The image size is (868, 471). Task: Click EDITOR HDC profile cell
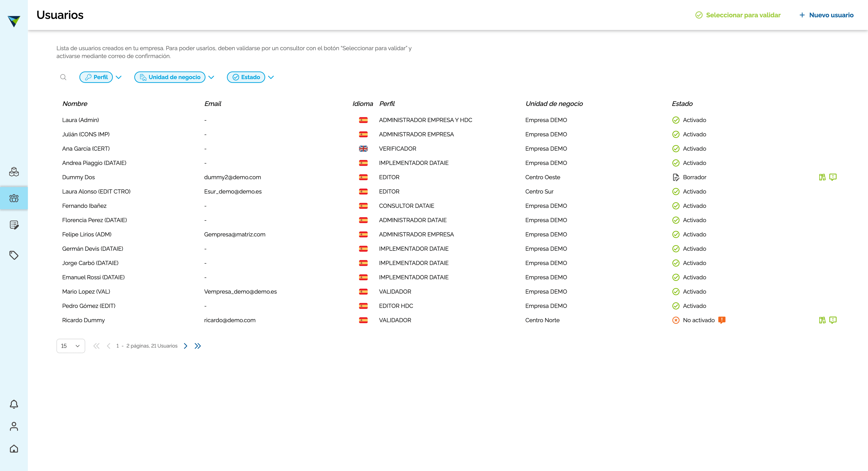tap(396, 306)
